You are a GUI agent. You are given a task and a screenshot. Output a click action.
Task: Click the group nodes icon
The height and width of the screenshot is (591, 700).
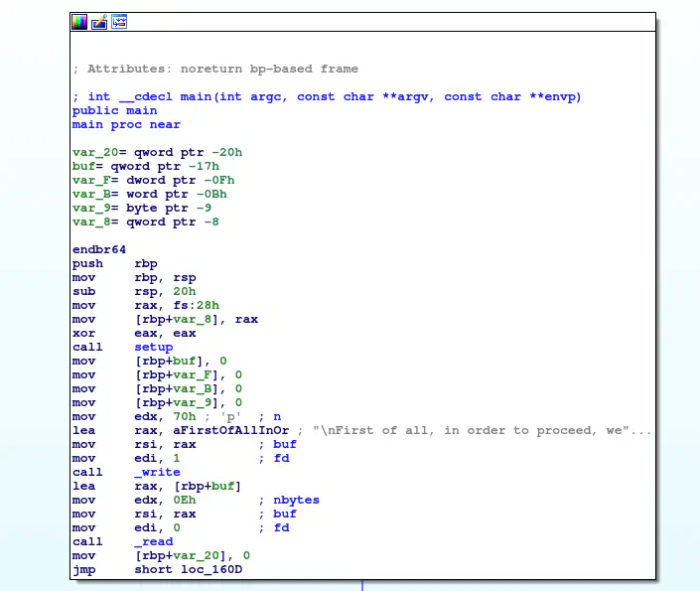119,21
